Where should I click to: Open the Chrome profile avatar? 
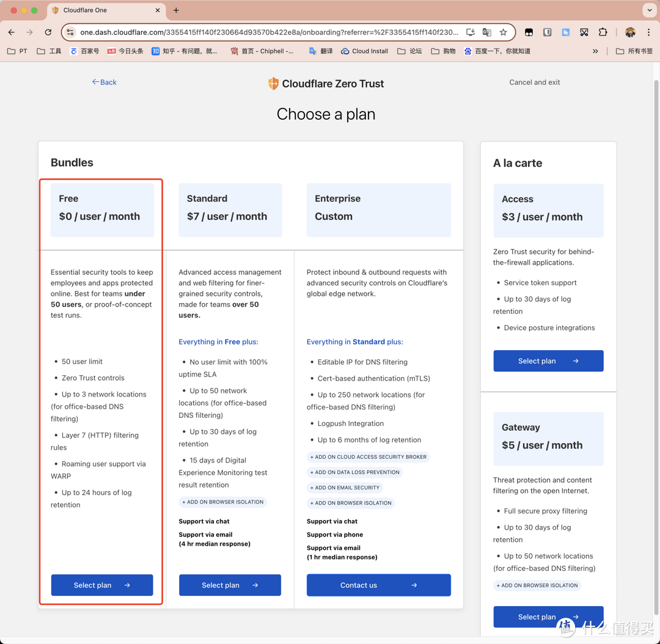(x=630, y=32)
